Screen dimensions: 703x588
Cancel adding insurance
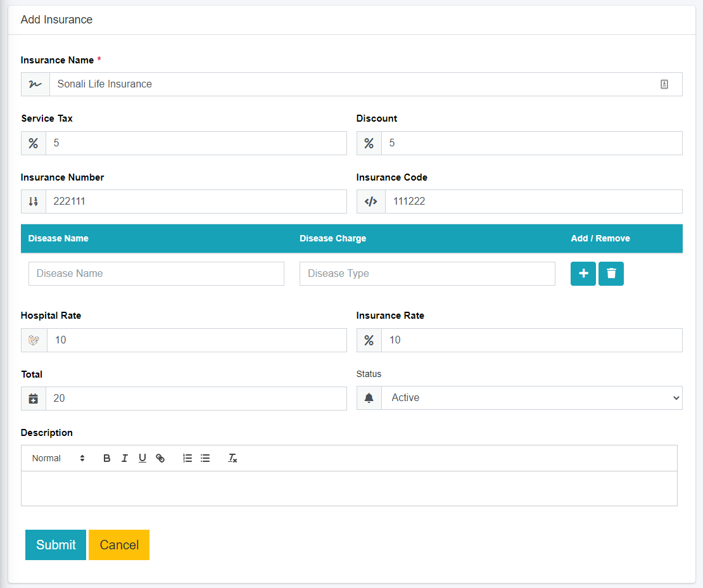click(x=119, y=545)
